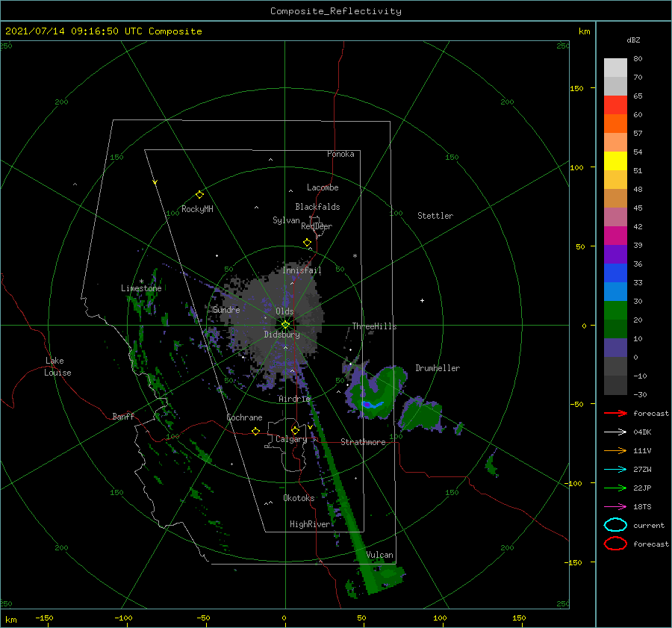Click the yellow diamond marker above Calgary label
Image resolution: width=672 pixels, height=628 pixels.
pos(295,430)
